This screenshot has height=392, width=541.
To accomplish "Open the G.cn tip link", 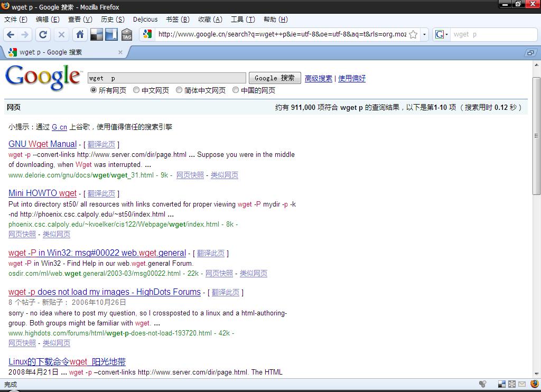I will (x=59, y=127).
